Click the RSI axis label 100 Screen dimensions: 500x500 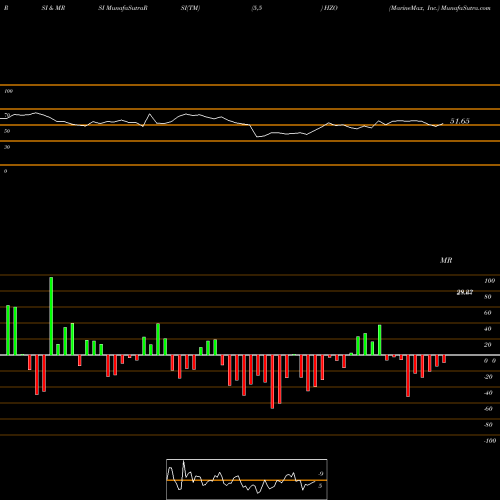click(x=8, y=91)
